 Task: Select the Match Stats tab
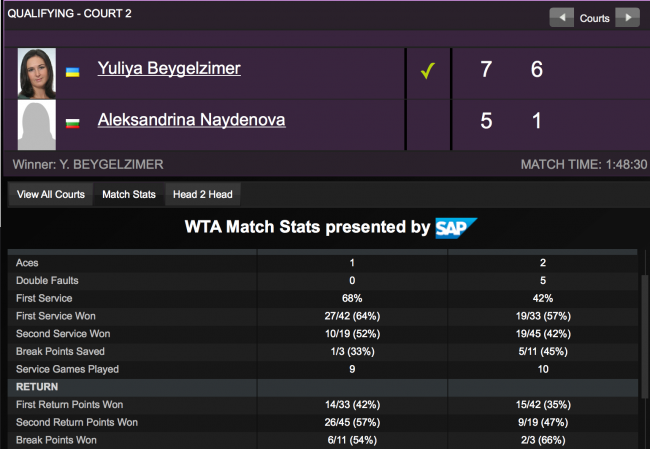129,194
